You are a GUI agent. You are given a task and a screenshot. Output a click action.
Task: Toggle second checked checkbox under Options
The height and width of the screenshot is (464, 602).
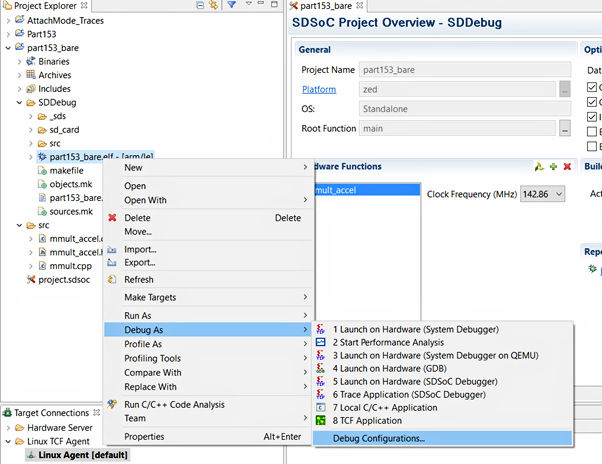point(592,102)
